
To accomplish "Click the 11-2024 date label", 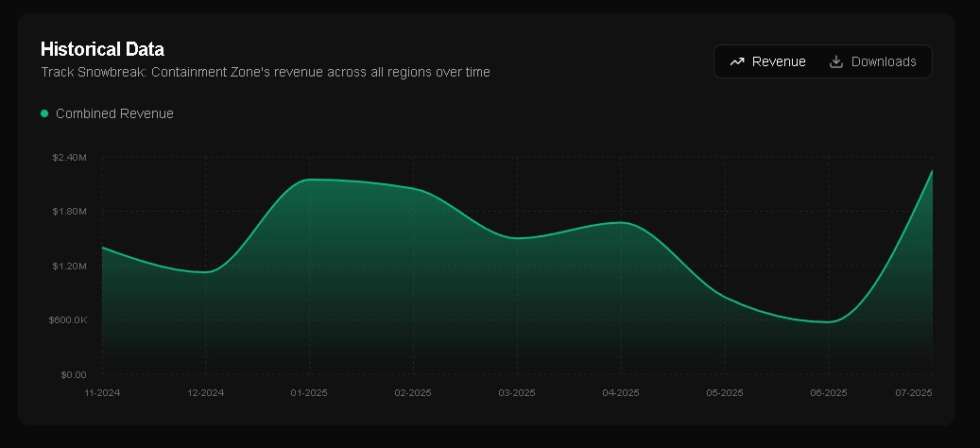I will coord(102,392).
